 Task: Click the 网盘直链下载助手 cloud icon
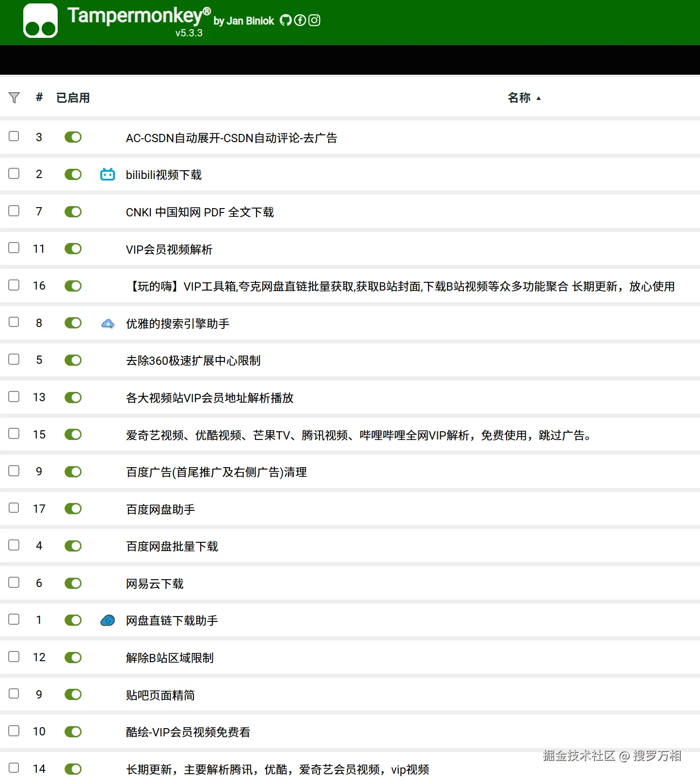click(108, 620)
